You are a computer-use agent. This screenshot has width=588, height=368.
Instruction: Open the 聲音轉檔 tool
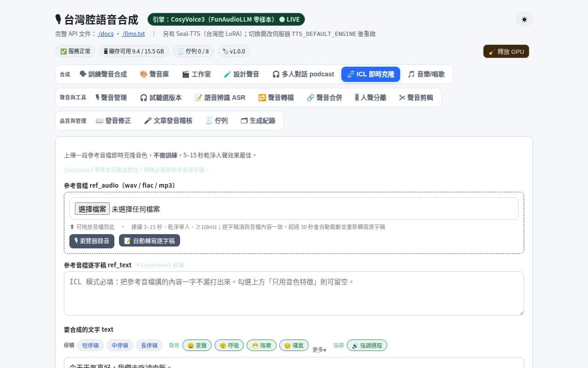pyautogui.click(x=276, y=98)
